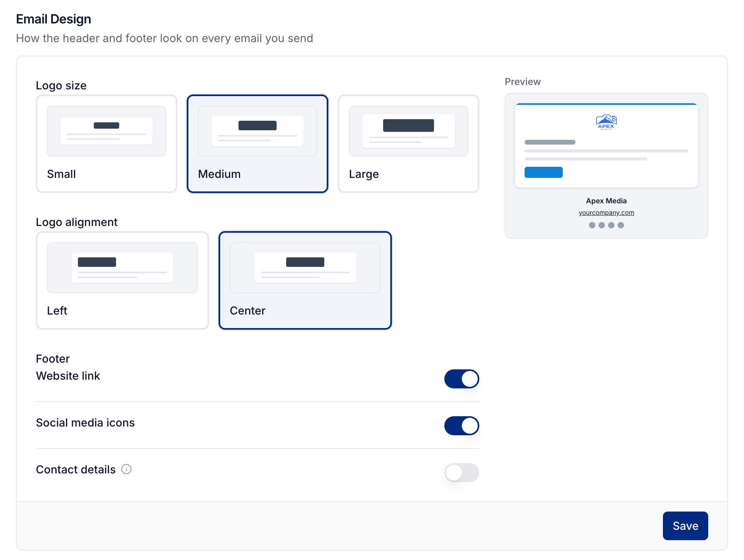Click the Footer section label
The height and width of the screenshot is (560, 744).
tap(53, 359)
